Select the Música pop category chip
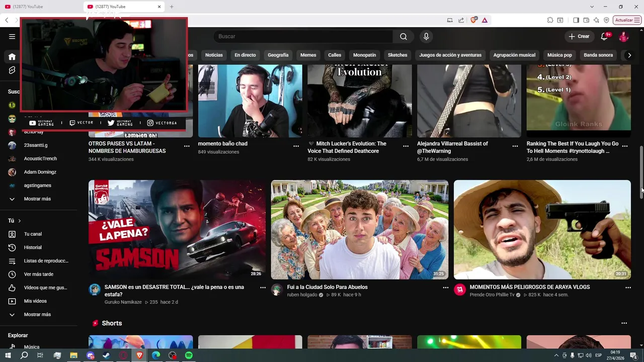This screenshot has width=644, height=362. 559,55
